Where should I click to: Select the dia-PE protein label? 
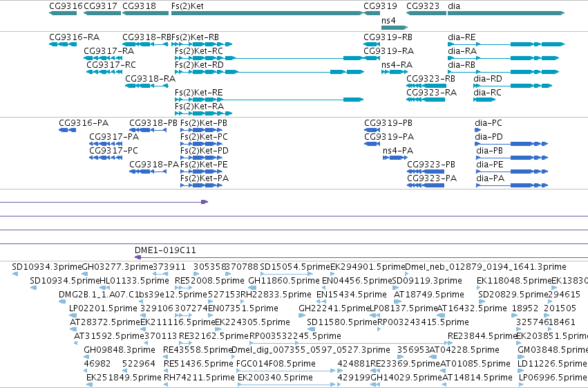pos(490,165)
